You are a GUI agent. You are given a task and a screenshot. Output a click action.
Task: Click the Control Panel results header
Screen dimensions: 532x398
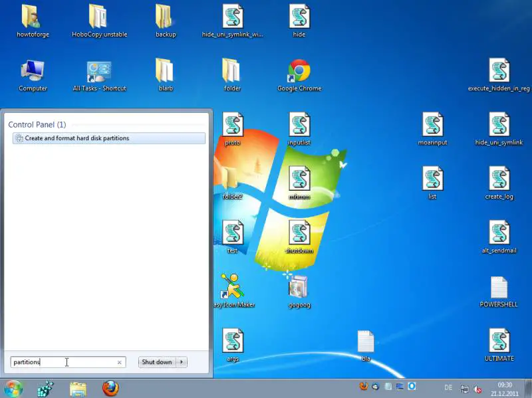(x=37, y=124)
